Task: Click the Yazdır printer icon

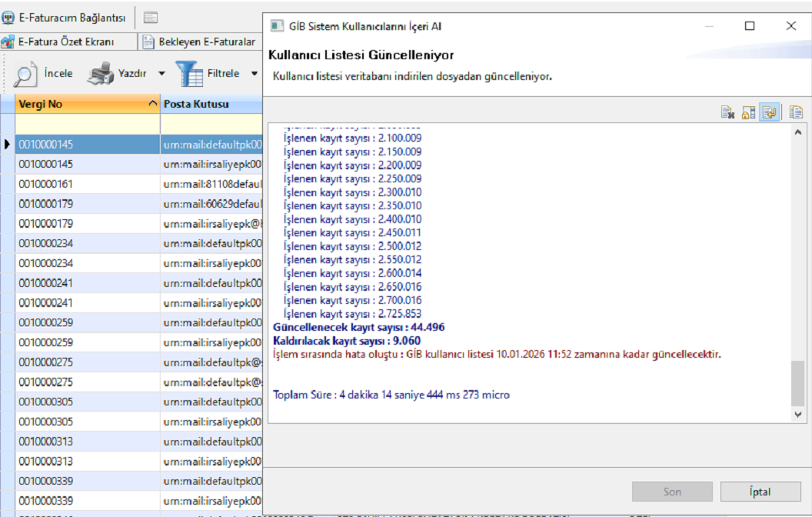Action: (100, 74)
